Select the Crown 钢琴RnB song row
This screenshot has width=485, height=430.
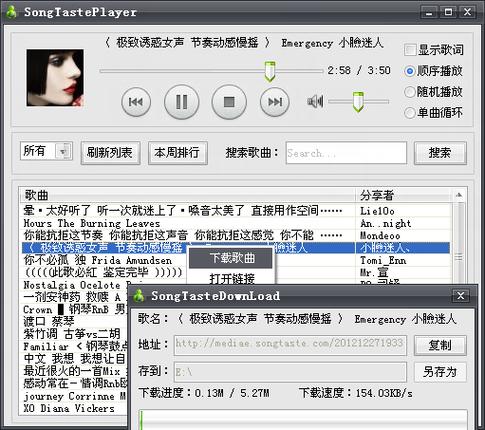(75, 310)
